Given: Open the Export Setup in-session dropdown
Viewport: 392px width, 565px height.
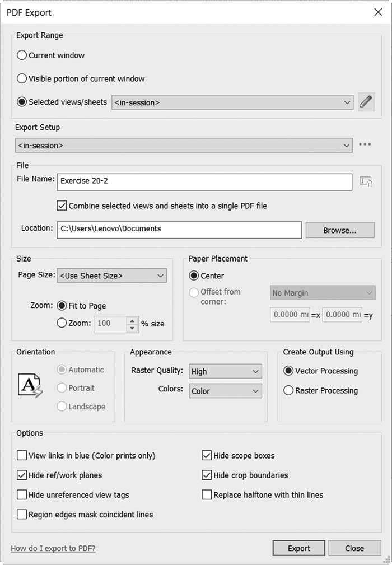Looking at the screenshot, I should click(x=184, y=145).
